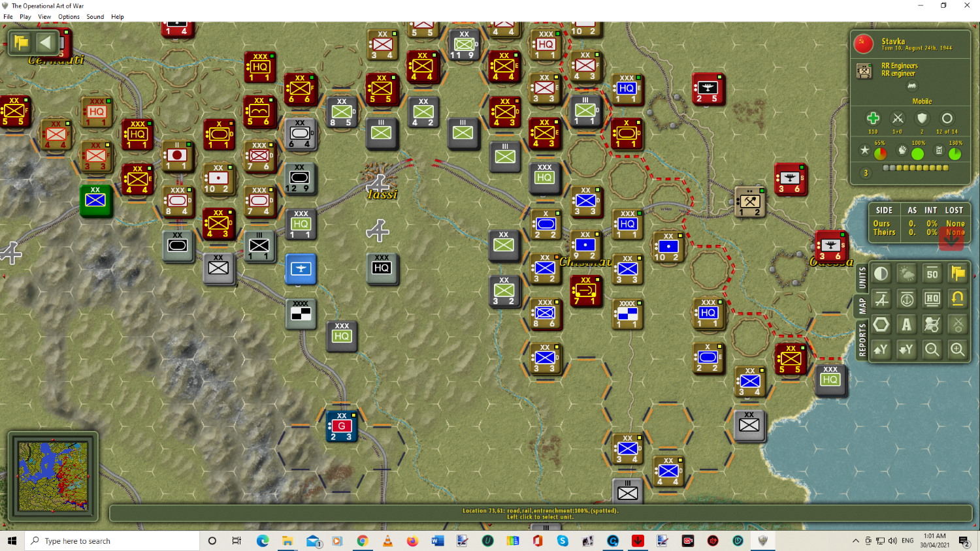Open the Help menu
This screenshot has width=980, height=551.
(x=118, y=17)
